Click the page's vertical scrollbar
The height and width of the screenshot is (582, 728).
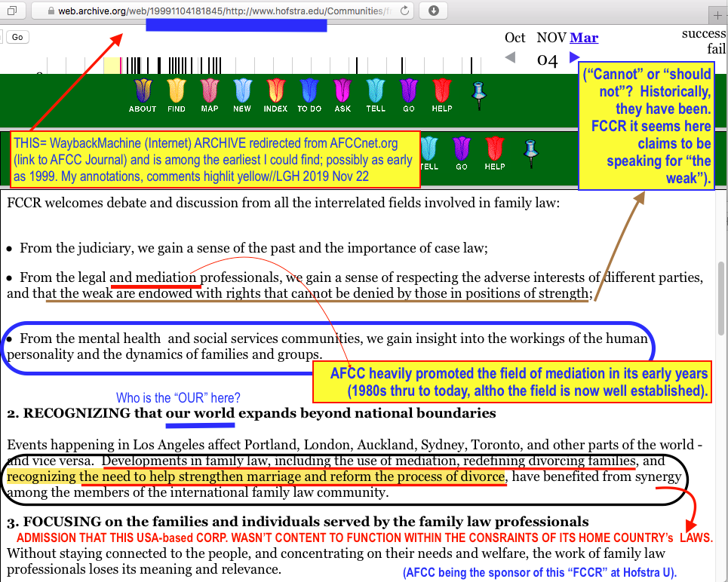pos(721,302)
